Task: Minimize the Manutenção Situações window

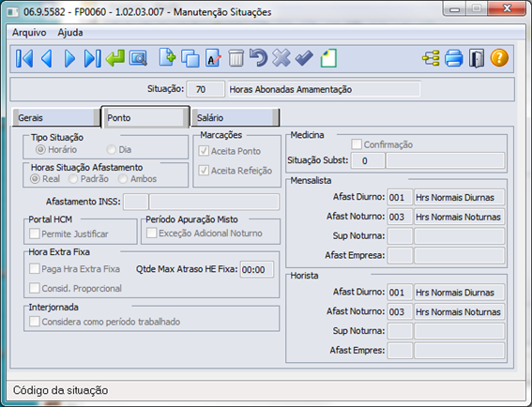Action: point(455,8)
